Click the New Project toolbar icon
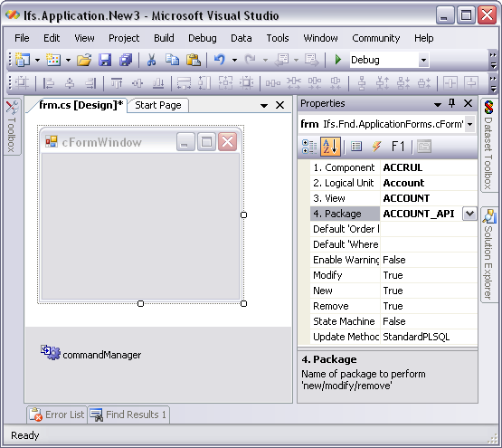The height and width of the screenshot is (448, 502). point(23,60)
